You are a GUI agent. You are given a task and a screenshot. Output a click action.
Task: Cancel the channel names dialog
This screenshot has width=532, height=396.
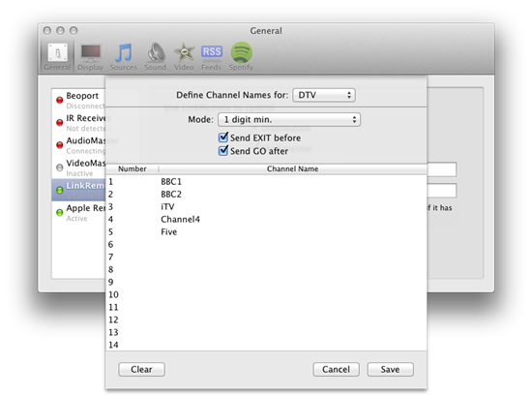point(336,369)
